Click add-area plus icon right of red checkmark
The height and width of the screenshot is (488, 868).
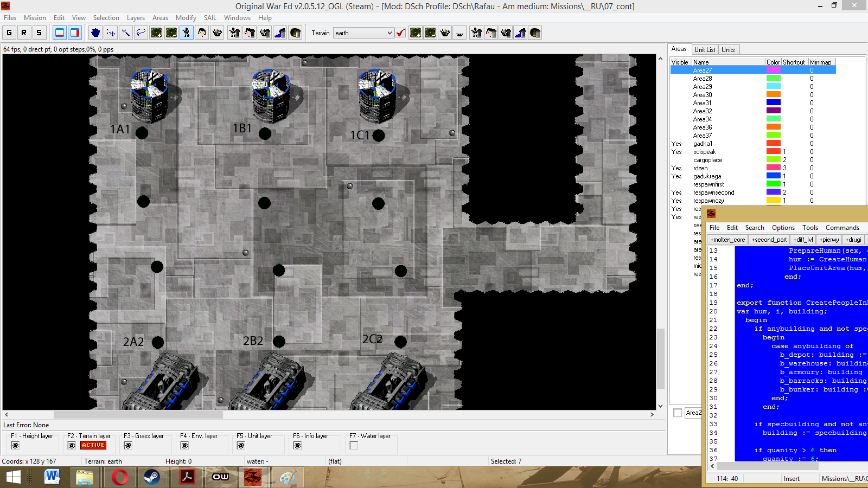416,33
